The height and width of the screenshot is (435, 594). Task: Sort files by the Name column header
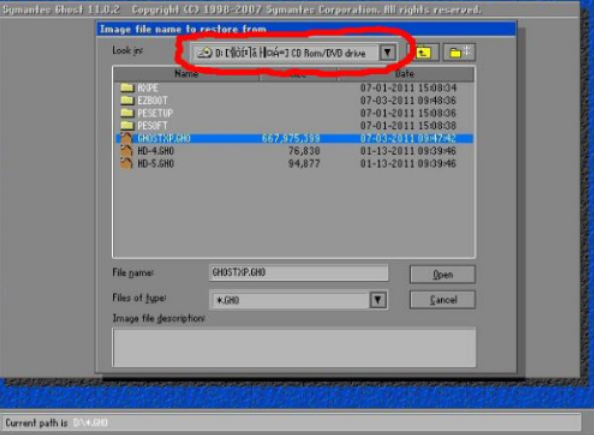click(x=186, y=74)
